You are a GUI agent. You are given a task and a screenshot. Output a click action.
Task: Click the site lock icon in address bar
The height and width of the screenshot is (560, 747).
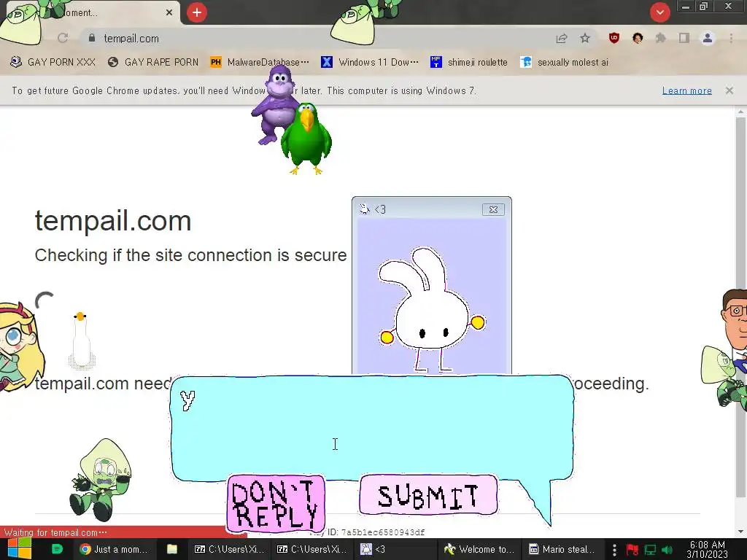(x=92, y=38)
